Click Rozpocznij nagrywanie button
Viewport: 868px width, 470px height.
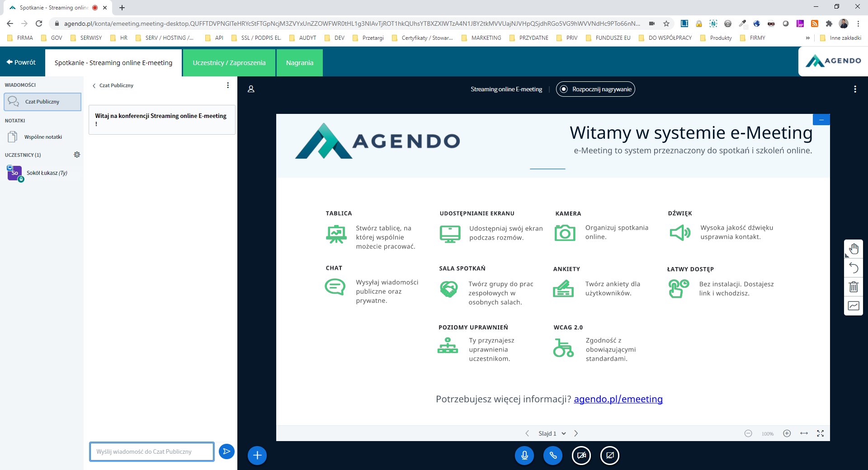coord(595,89)
